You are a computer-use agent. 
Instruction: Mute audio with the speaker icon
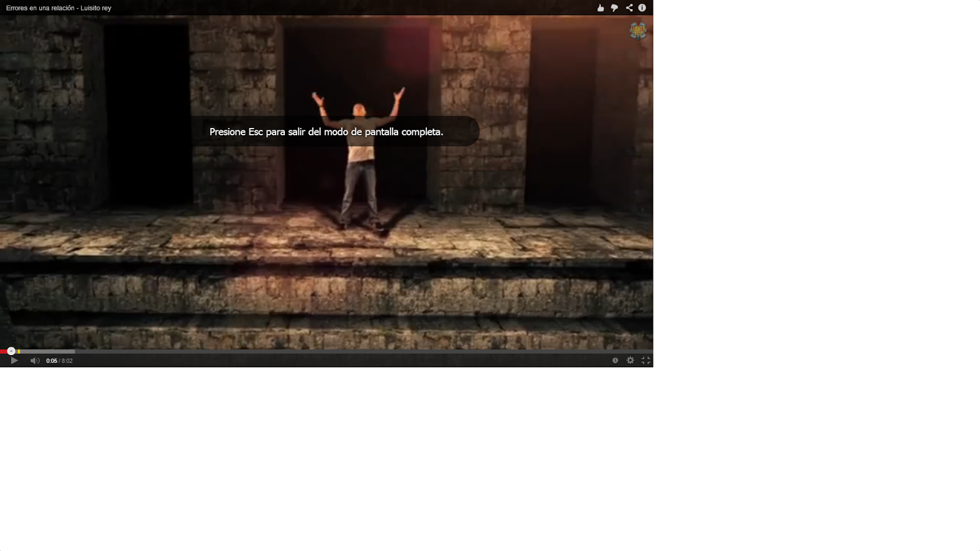click(x=35, y=361)
